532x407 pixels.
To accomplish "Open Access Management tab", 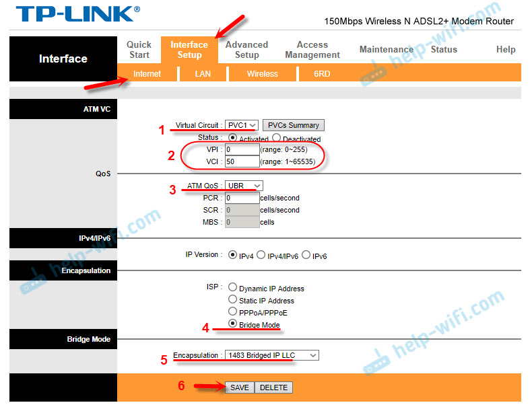I will click(x=312, y=50).
